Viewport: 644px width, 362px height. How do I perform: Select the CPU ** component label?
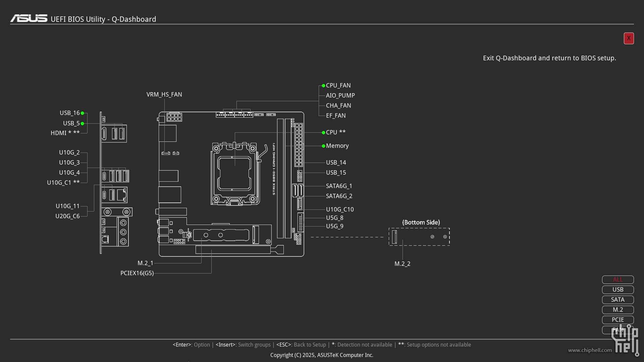pos(336,132)
